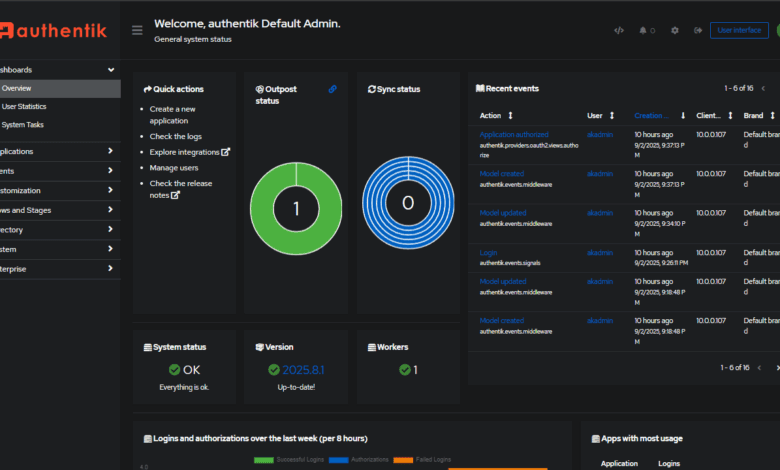Viewport: 780px width, 470px height.
Task: Sort events by Creation date arrow
Action: (x=683, y=115)
